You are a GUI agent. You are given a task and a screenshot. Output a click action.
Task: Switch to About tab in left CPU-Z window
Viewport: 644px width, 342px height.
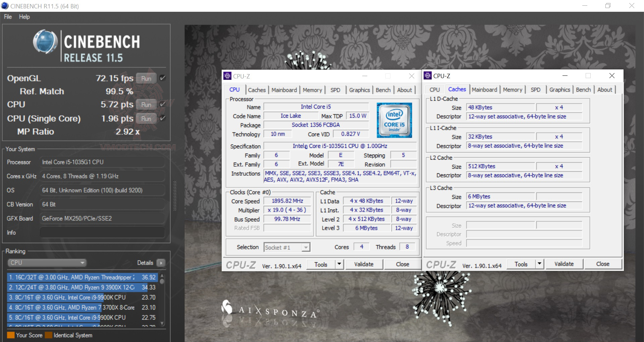click(405, 90)
